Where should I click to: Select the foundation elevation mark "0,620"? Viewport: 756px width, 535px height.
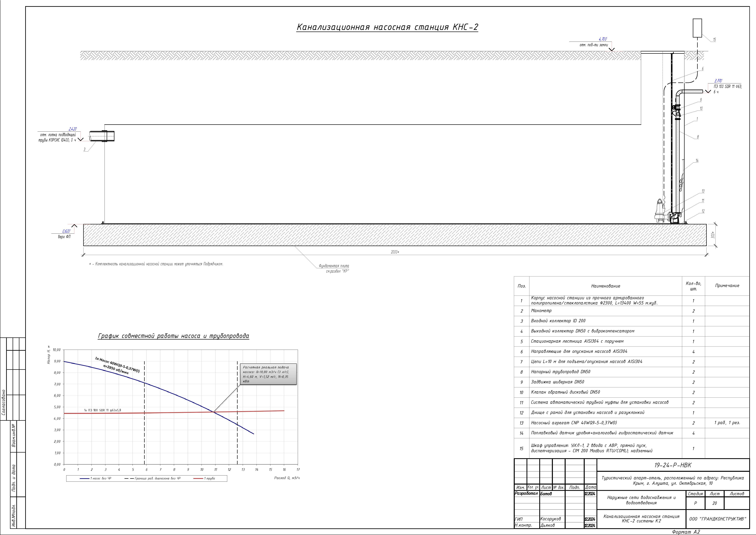pos(66,231)
